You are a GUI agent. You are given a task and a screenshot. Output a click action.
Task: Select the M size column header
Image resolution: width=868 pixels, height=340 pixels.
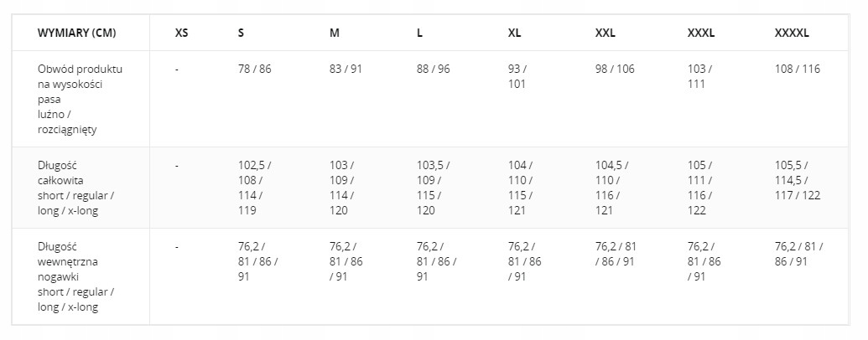point(335,33)
